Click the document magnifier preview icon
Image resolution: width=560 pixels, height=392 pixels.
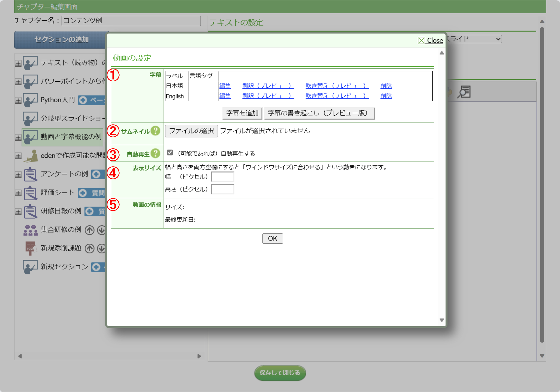[x=464, y=92]
